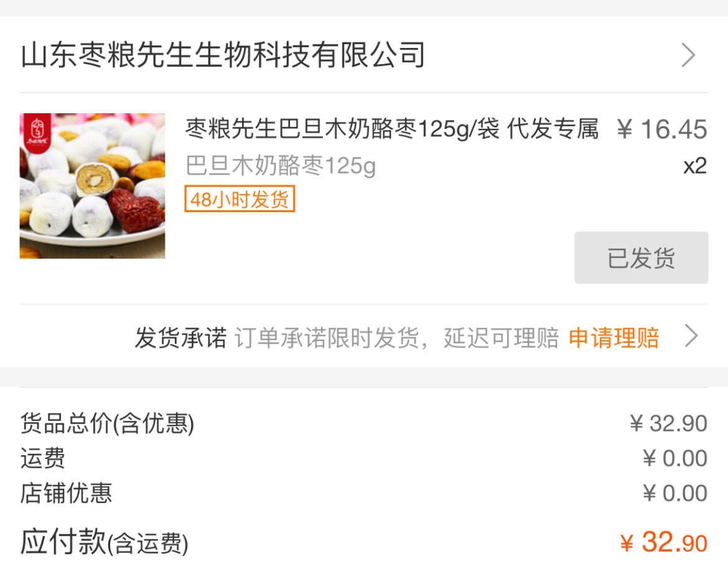Tap the orange ¥32.90 payable total
The width and height of the screenshot is (728, 574).
pyautogui.click(x=664, y=542)
